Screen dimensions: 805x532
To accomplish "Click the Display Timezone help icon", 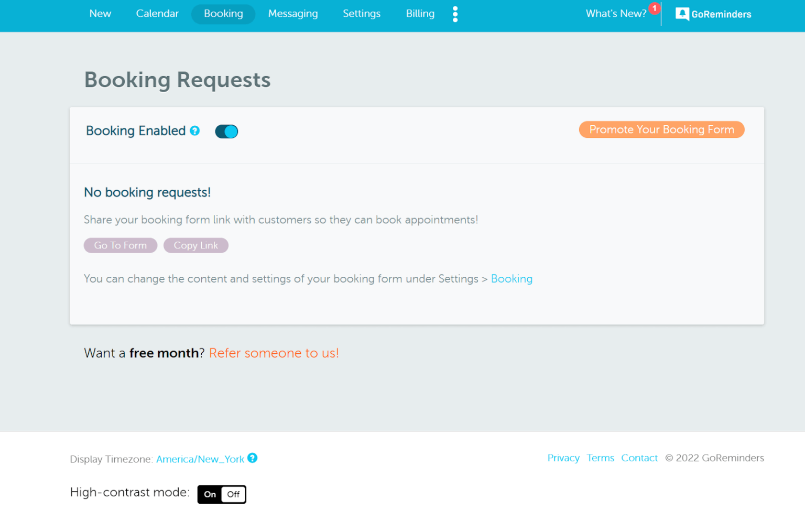I will [252, 458].
